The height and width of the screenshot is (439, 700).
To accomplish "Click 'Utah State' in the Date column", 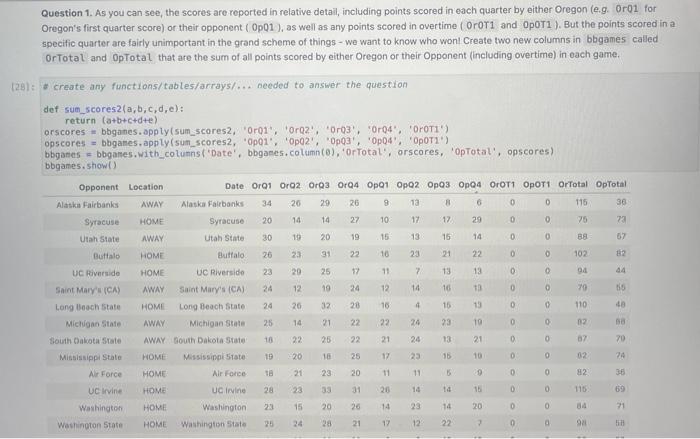I will click(224, 238).
